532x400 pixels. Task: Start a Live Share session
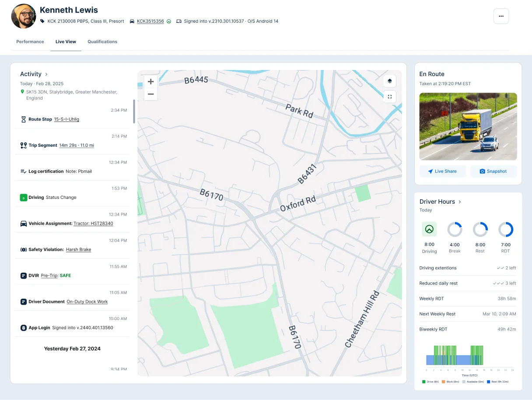tap(443, 171)
